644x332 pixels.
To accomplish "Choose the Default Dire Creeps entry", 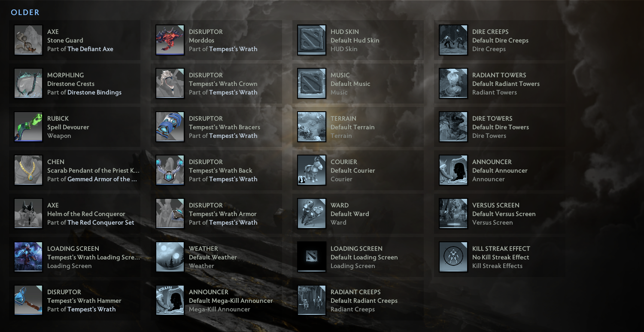I will (x=500, y=40).
